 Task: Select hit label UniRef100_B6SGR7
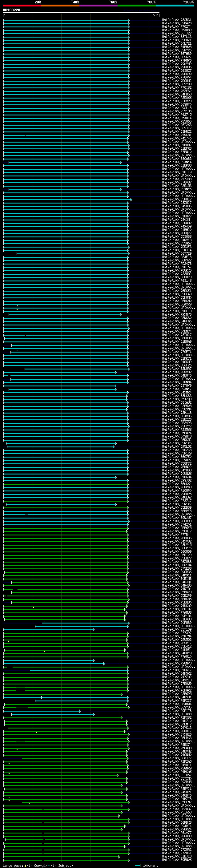[x=177, y=57]
